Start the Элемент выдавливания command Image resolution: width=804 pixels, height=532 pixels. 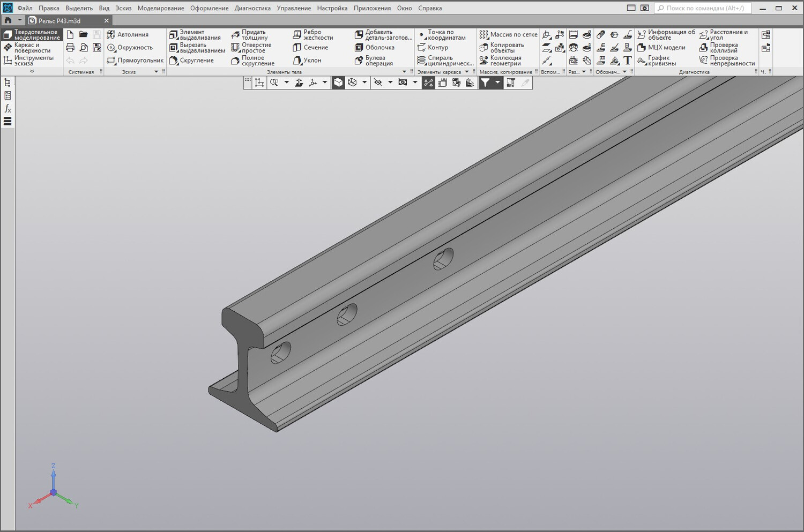pos(195,35)
